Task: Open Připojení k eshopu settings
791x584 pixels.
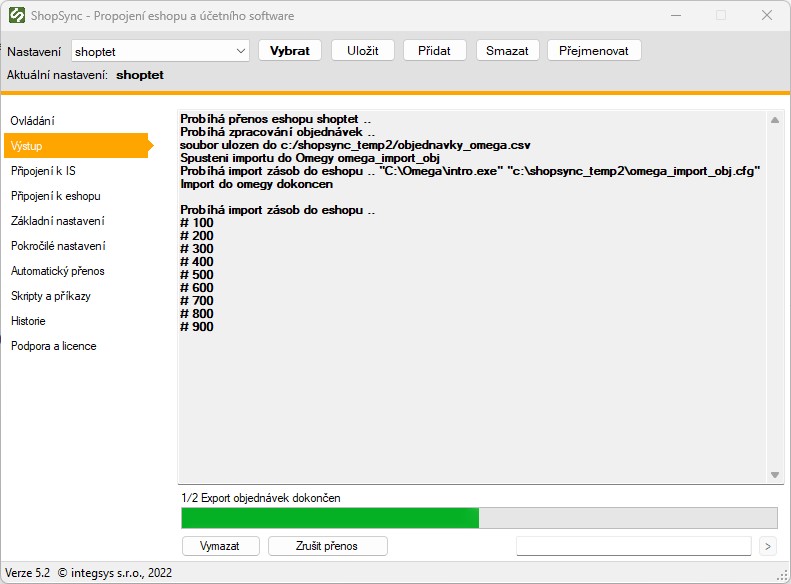Action: click(x=55, y=196)
